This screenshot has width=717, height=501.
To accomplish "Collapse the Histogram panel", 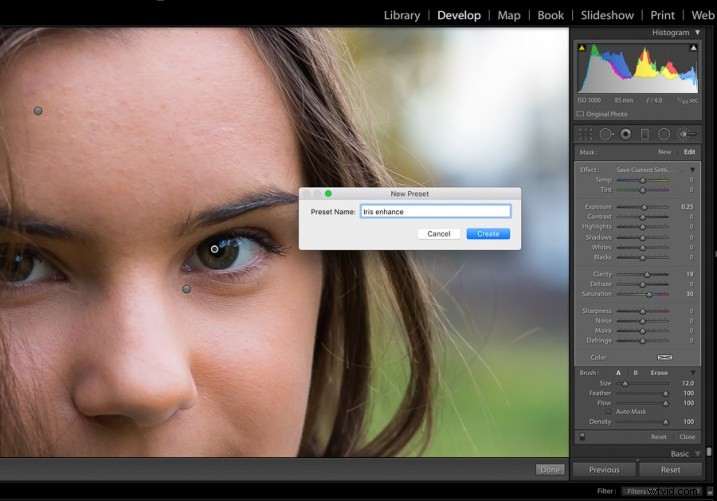I will (697, 32).
